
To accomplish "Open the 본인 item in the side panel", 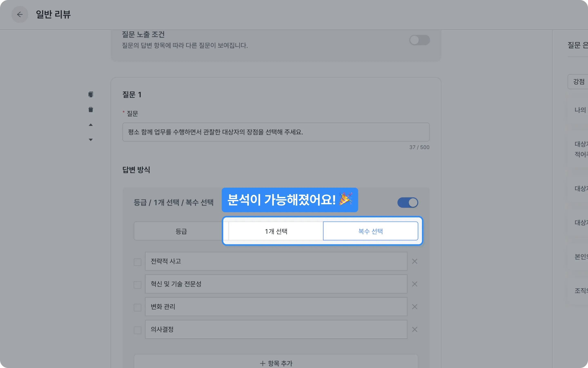I will (x=578, y=257).
